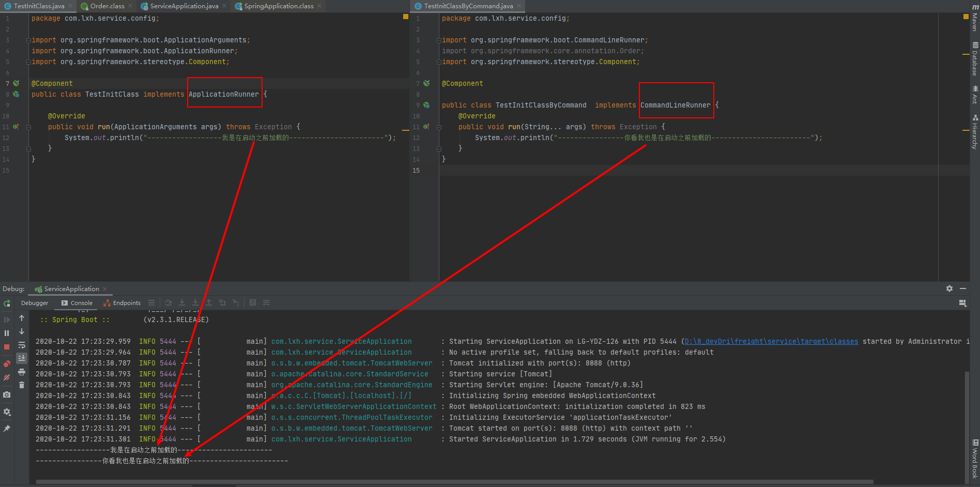Close the Order.class tab

(130, 6)
